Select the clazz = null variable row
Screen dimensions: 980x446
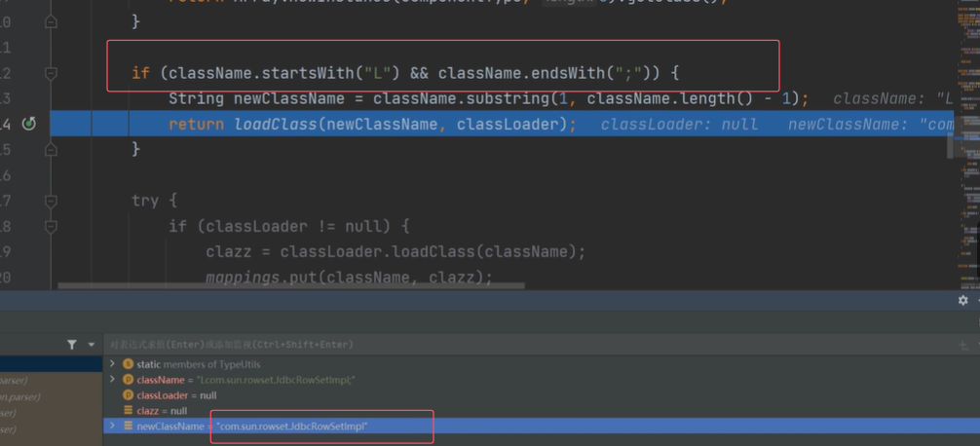164,411
